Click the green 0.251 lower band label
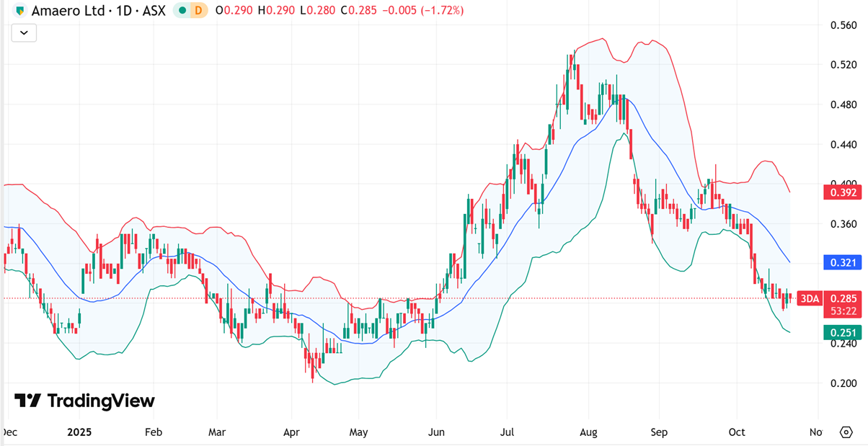 (843, 332)
